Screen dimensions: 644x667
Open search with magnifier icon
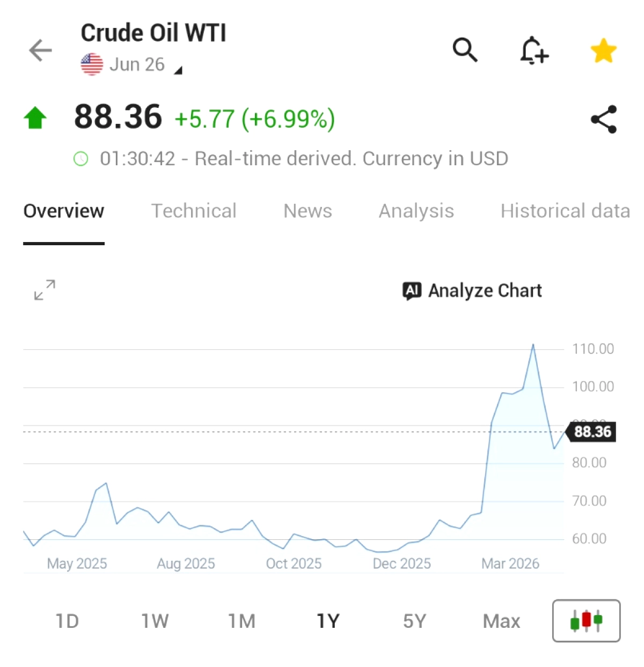click(465, 50)
